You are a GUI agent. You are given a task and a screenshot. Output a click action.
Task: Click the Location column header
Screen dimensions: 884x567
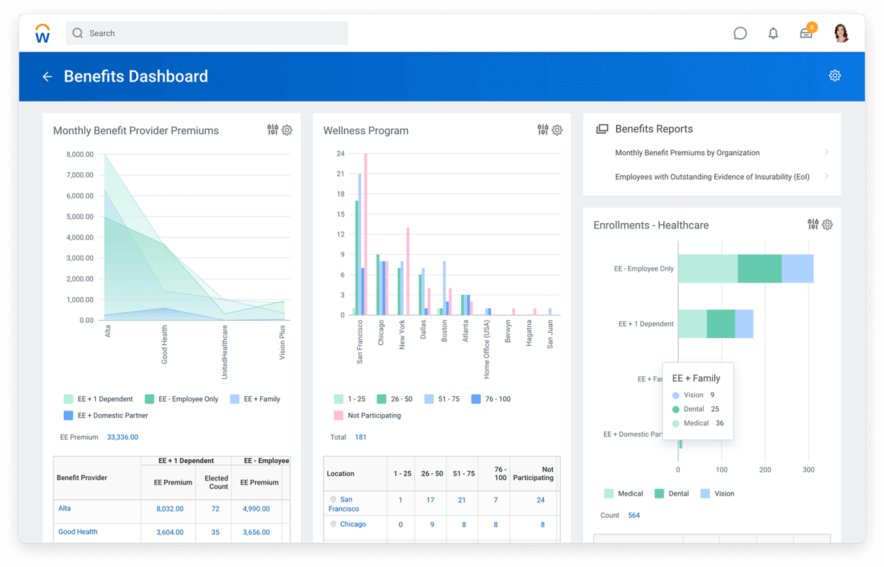pyautogui.click(x=341, y=474)
